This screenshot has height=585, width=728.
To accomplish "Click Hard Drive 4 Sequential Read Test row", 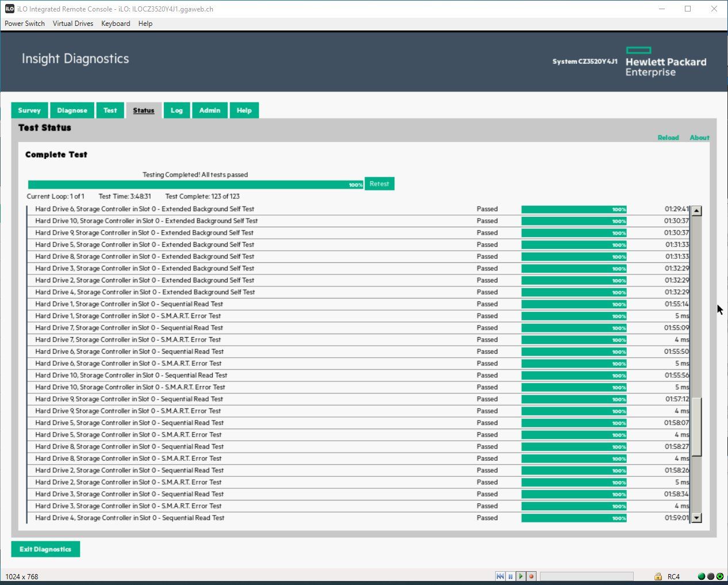I will [359, 518].
